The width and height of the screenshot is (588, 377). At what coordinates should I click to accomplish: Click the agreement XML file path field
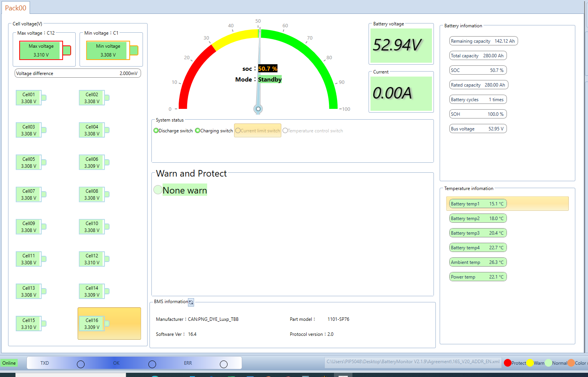(413, 362)
